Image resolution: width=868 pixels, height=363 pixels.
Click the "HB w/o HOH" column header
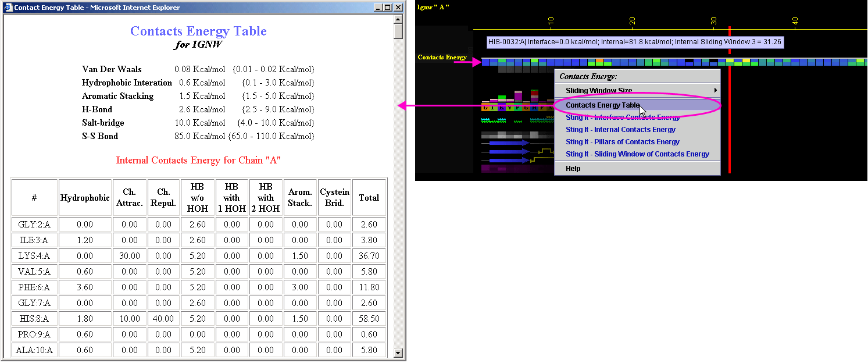point(198,198)
